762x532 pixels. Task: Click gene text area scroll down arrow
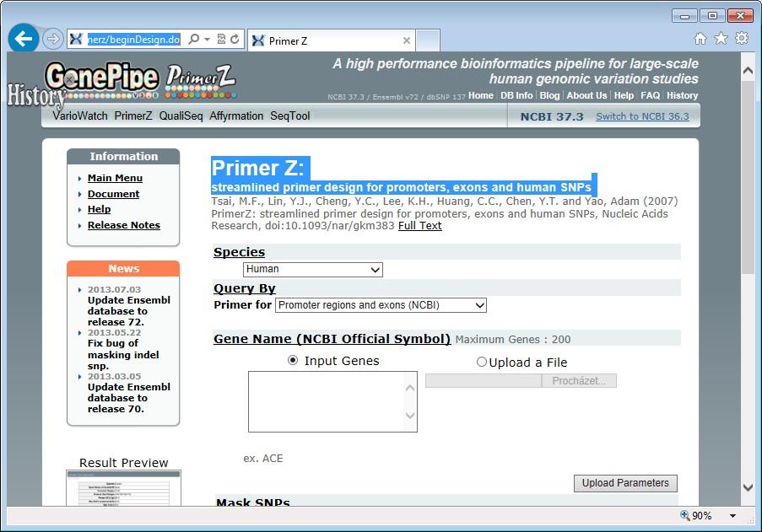pyautogui.click(x=410, y=416)
